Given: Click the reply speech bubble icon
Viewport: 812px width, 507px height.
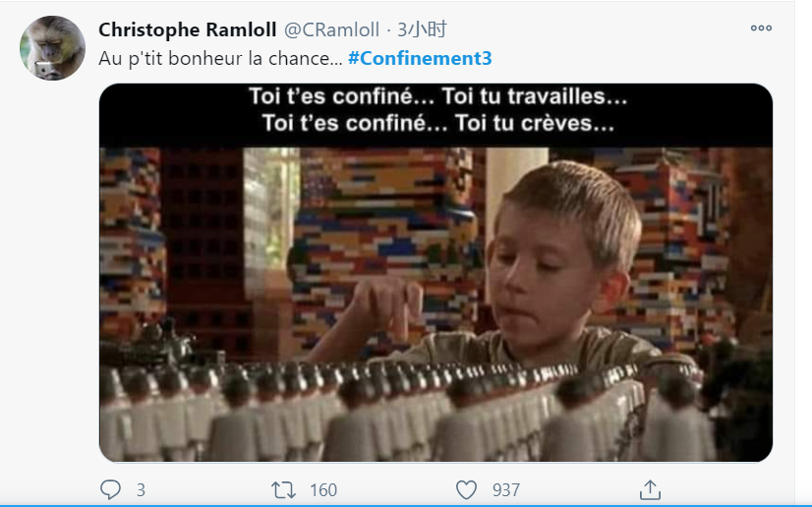Looking at the screenshot, I should click(x=110, y=489).
